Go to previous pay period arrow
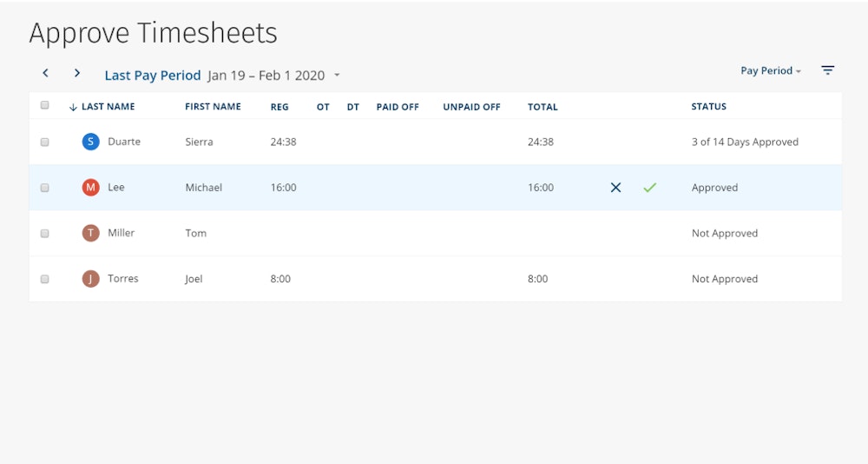 pos(45,74)
